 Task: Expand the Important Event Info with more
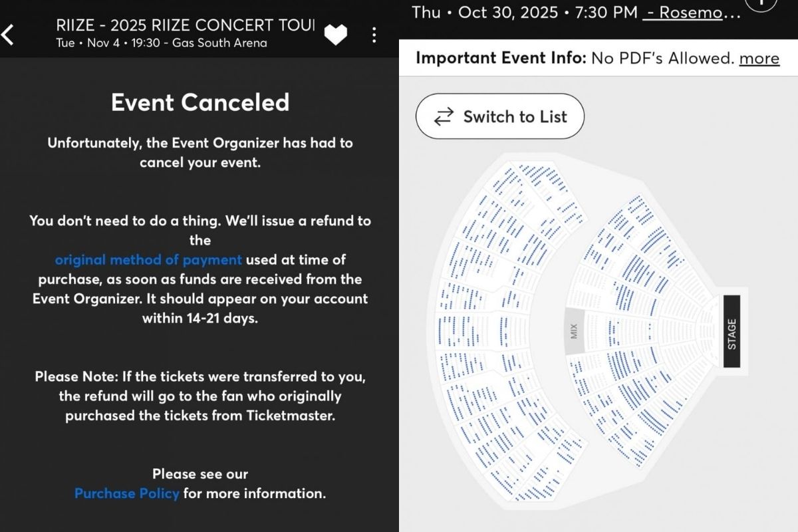(759, 59)
